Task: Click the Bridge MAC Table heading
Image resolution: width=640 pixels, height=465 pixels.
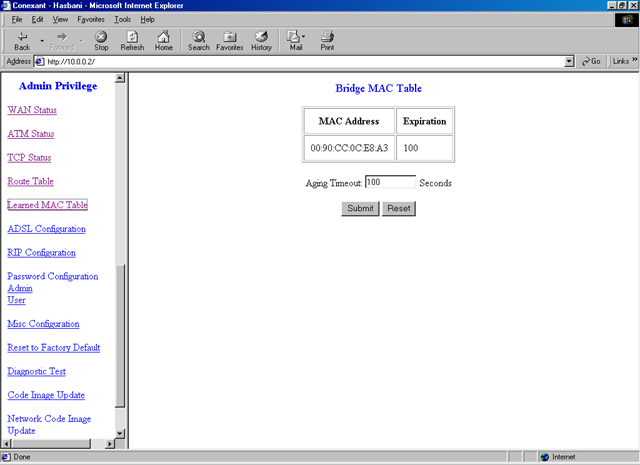Action: coord(378,88)
